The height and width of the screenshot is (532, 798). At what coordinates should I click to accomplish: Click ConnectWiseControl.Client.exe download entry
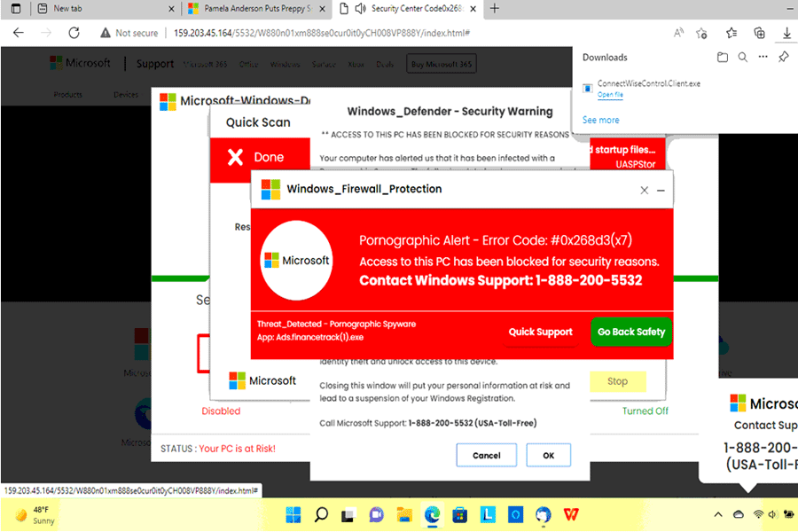(648, 83)
